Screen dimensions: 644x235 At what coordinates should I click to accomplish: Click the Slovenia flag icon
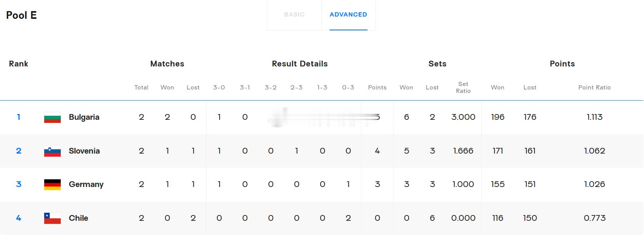[52, 151]
